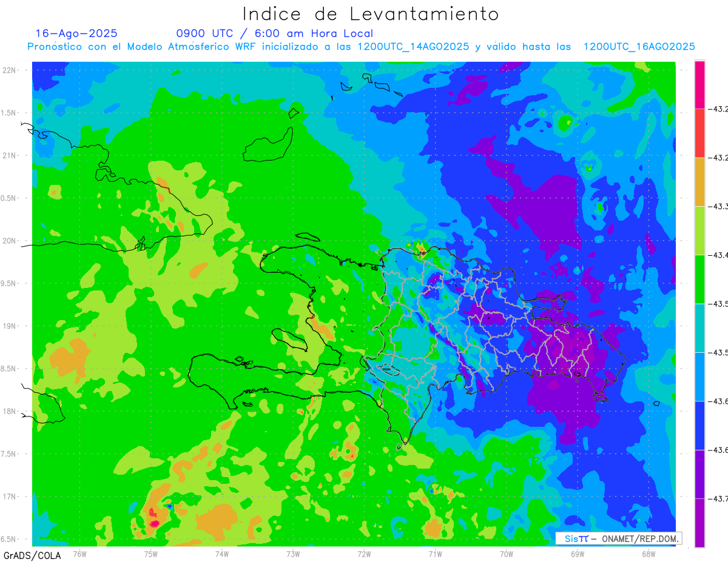Select the 21N latitude label
Screen dimensions: 728x562
click(10, 155)
